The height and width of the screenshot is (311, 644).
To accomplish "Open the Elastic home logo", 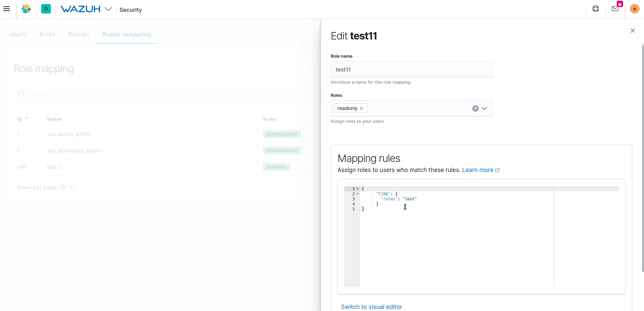I will pyautogui.click(x=26, y=9).
